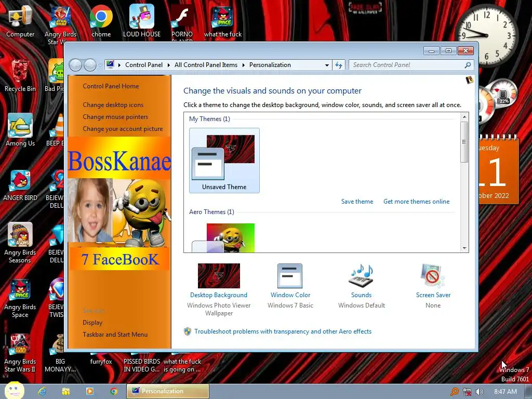This screenshot has width=532, height=399.
Task: Open Chrome from the taskbar
Action: 114,391
